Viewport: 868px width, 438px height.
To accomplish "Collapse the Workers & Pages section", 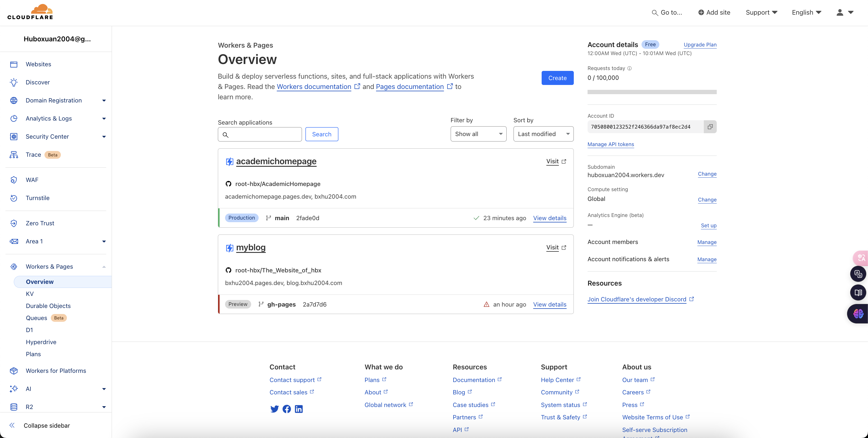I will coord(104,267).
